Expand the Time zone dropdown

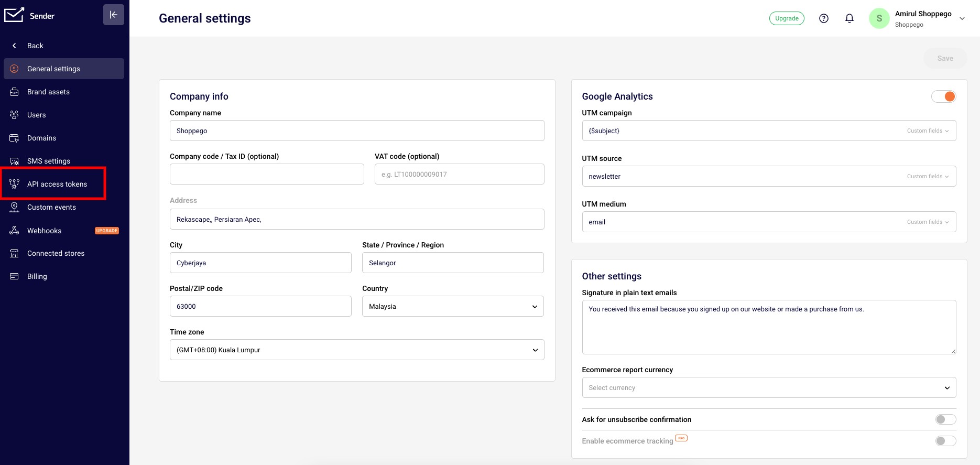pos(357,350)
